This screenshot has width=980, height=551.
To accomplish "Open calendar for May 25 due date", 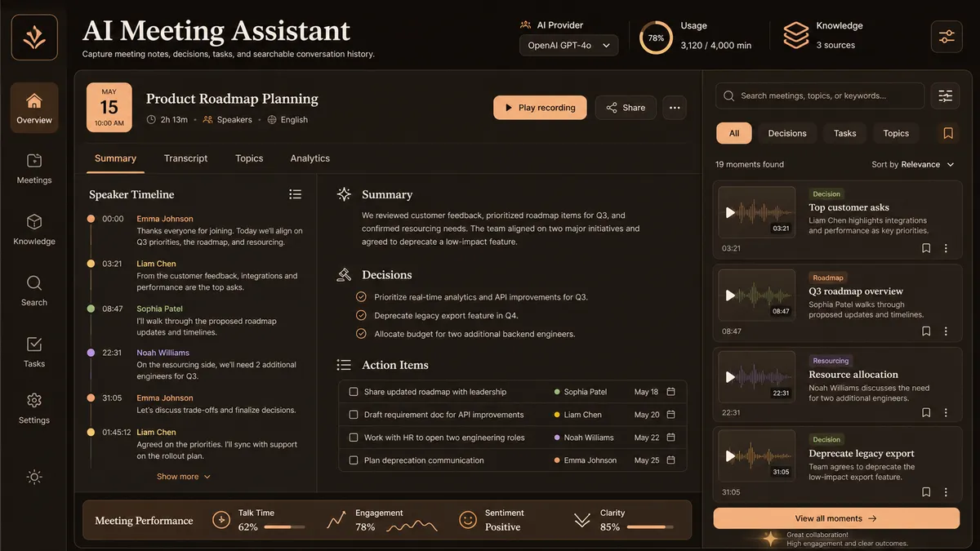I will (x=670, y=460).
